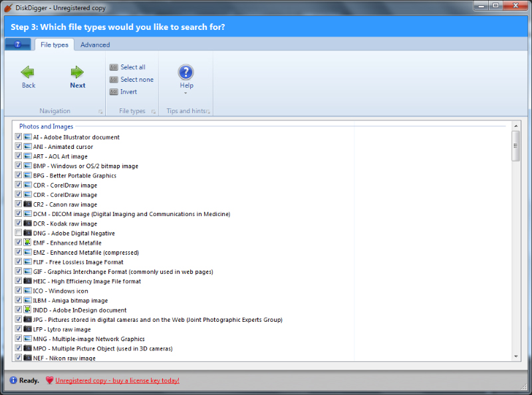Click the red heart icon in status bar
This screenshot has width=532, height=395.
coord(49,380)
